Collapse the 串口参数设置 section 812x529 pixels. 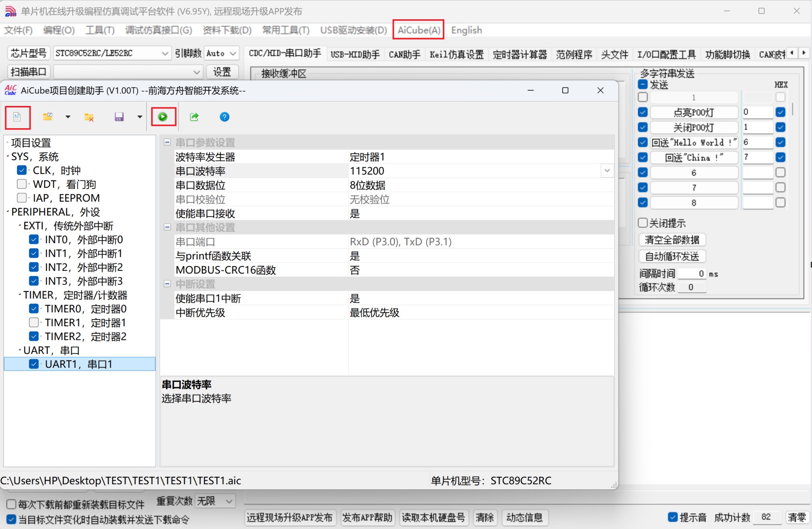[167, 142]
